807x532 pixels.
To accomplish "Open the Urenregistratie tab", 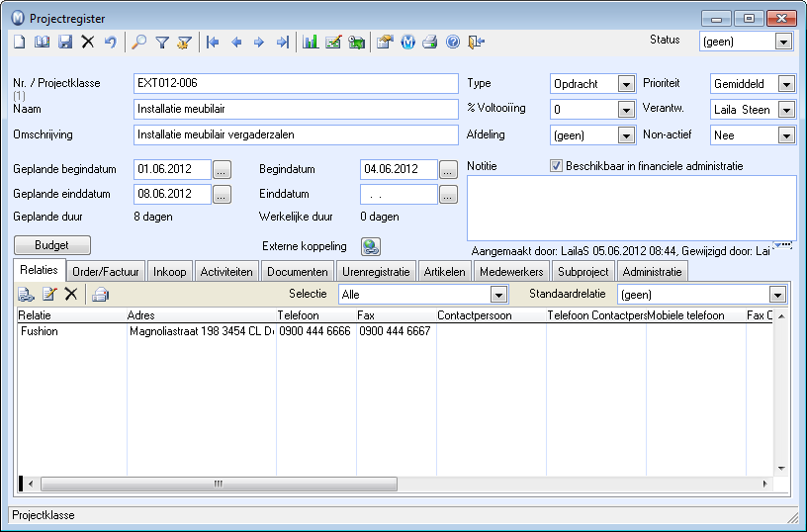I will tap(376, 272).
